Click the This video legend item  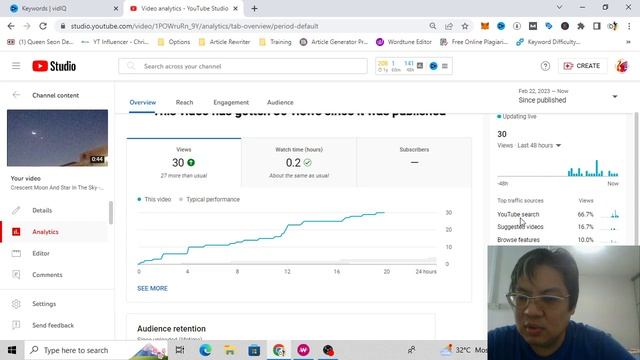pos(154,199)
